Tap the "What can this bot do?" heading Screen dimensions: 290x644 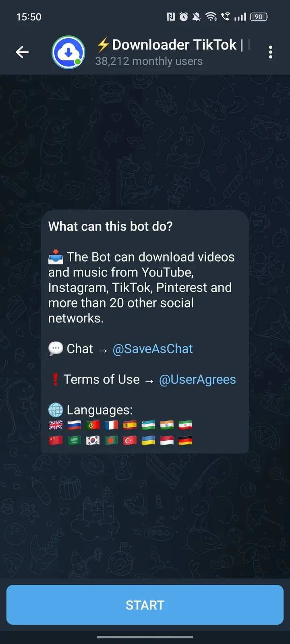(110, 226)
